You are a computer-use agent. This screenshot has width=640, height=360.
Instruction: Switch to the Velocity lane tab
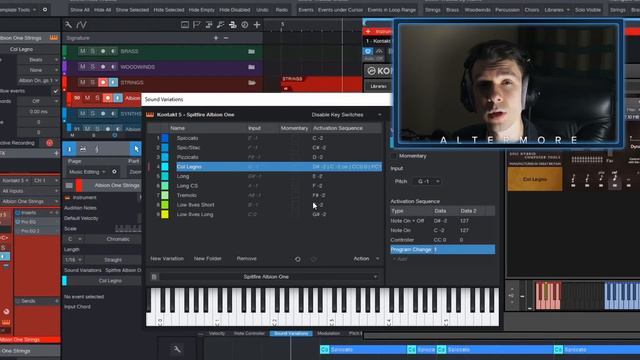coord(217,333)
